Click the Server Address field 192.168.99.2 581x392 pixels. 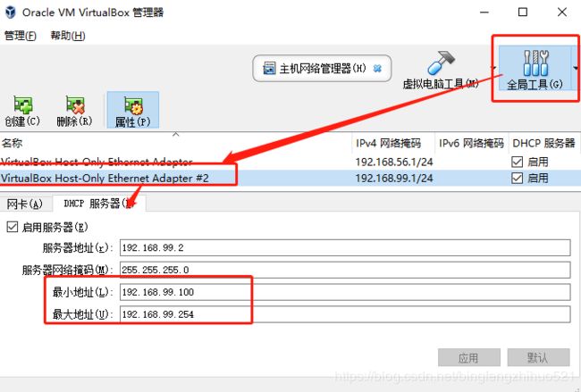(345, 247)
